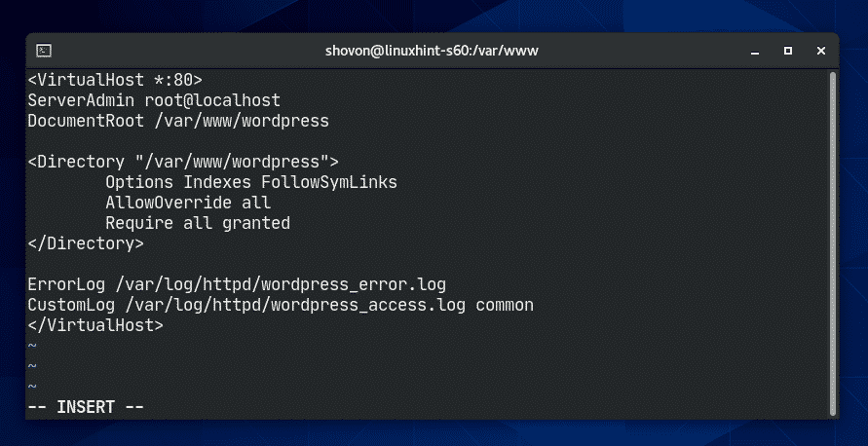Place cursor on Require all granted
The image size is (868, 446).
tap(198, 223)
